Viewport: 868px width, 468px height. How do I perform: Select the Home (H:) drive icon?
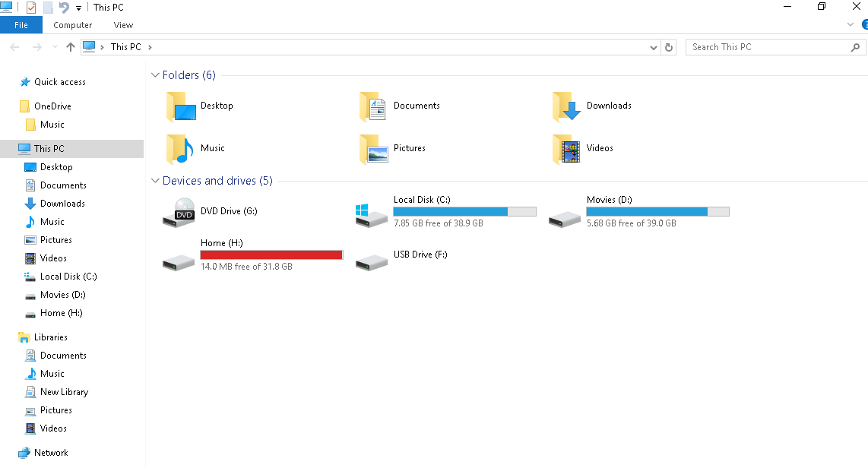179,263
